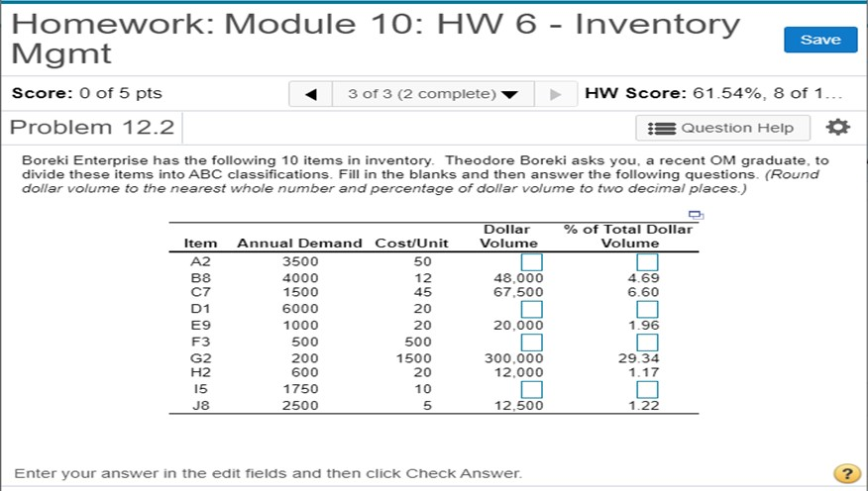The image size is (868, 491).
Task: Go to the next question arrow
Action: pyautogui.click(x=555, y=94)
